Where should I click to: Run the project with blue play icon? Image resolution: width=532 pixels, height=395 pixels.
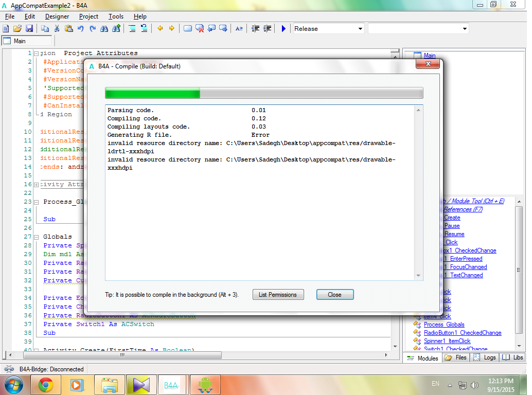283,29
